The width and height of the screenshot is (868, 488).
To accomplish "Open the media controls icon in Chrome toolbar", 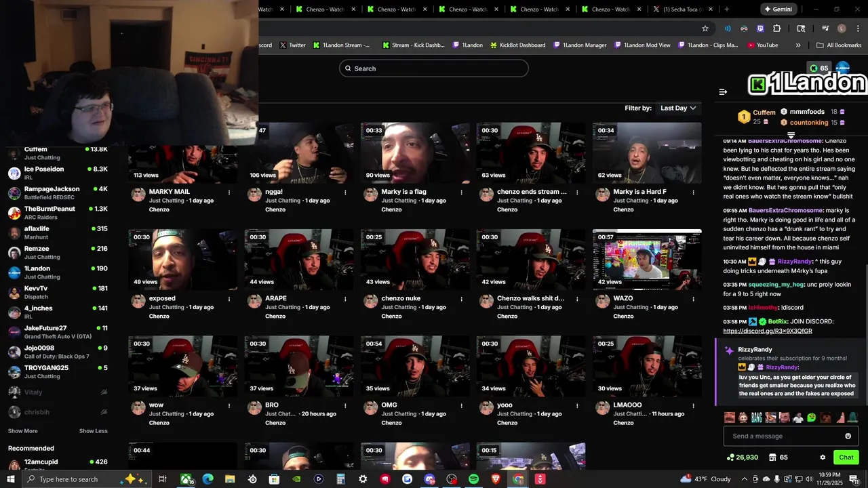I will [825, 28].
